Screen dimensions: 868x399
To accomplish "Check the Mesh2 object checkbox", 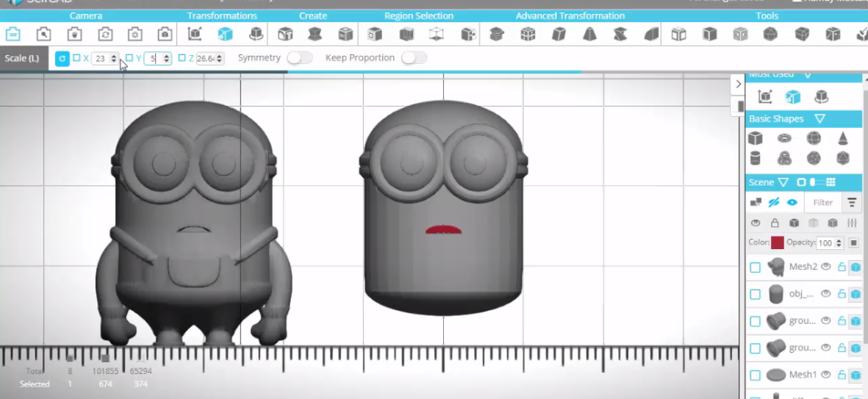I will tap(755, 268).
